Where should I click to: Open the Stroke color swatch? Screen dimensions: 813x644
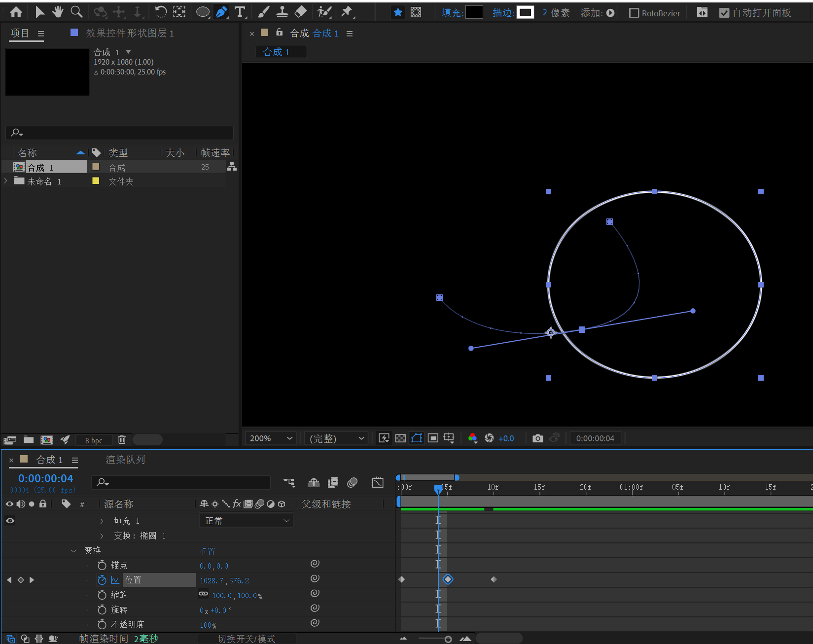525,12
